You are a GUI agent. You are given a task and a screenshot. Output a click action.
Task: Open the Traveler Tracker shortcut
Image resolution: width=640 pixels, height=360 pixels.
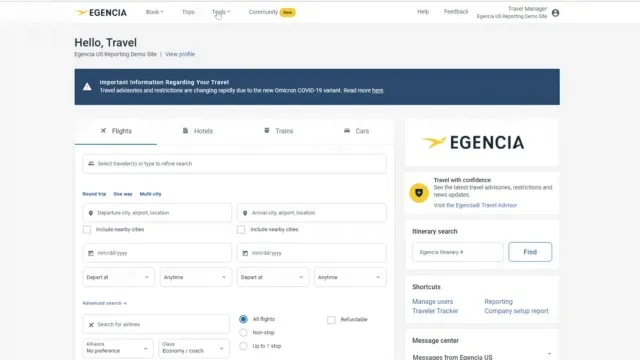435,311
